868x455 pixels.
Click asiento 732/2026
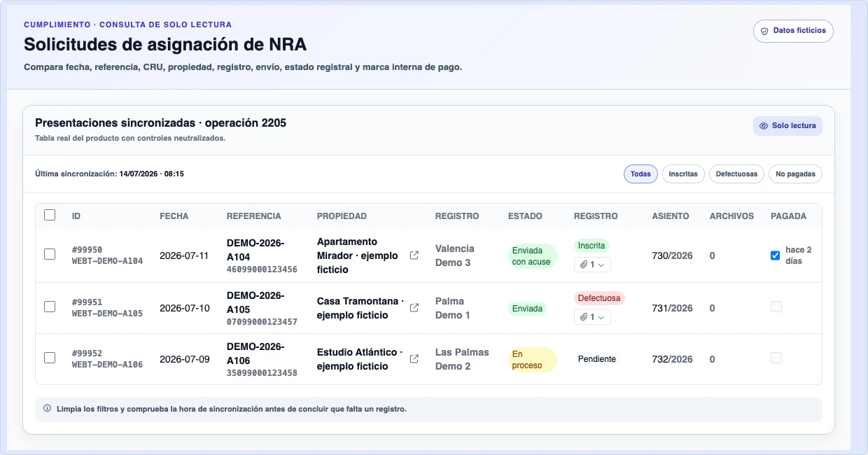(672, 359)
